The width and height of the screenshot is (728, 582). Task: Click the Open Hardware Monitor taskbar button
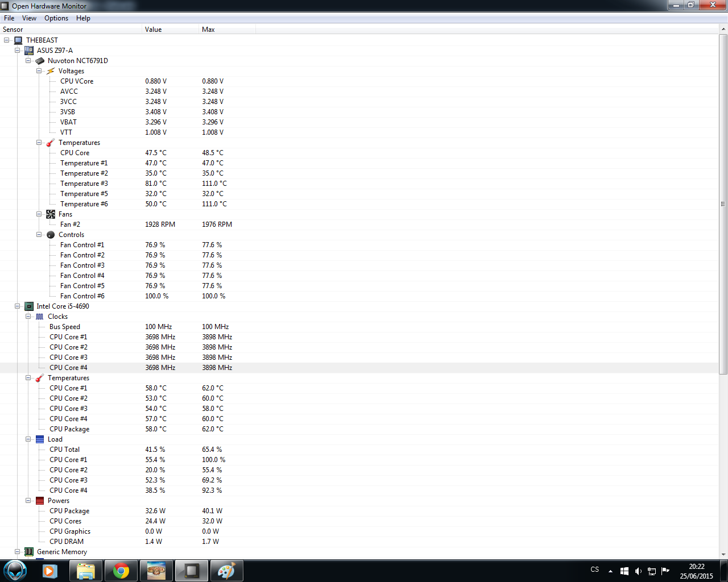(x=192, y=571)
